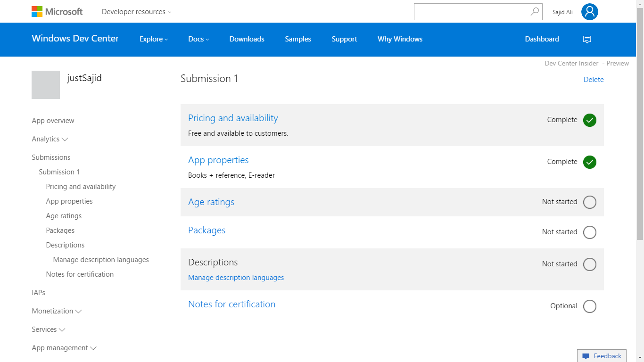Screen dimensions: 644x362
Task: Expand Services in the sidebar
Action: pyautogui.click(x=49, y=329)
